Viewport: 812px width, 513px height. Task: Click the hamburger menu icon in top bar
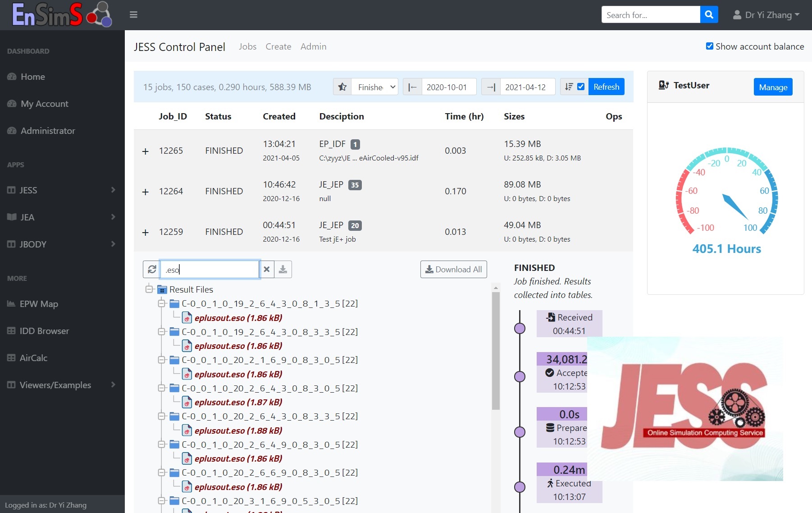(133, 15)
